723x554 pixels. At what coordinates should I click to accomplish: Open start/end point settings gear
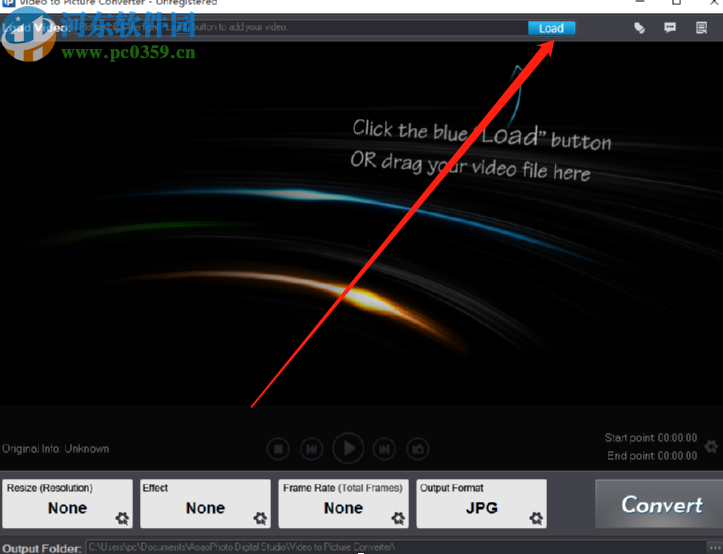(x=711, y=446)
